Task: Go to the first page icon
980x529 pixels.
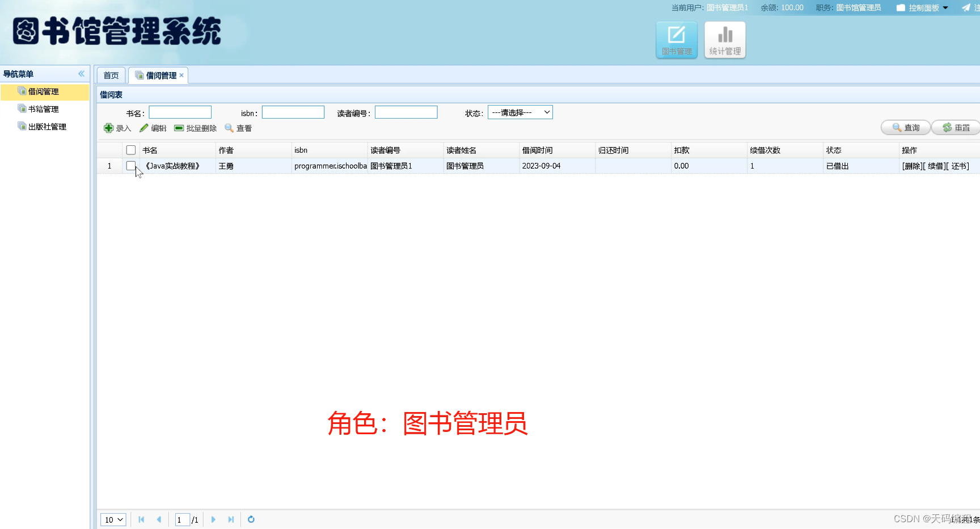Action: tap(141, 519)
